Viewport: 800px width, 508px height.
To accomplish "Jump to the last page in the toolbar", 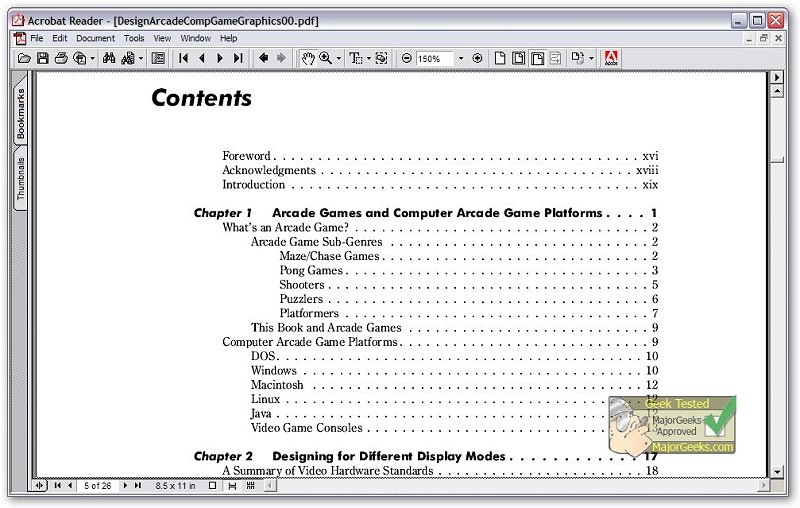I will coord(238,58).
